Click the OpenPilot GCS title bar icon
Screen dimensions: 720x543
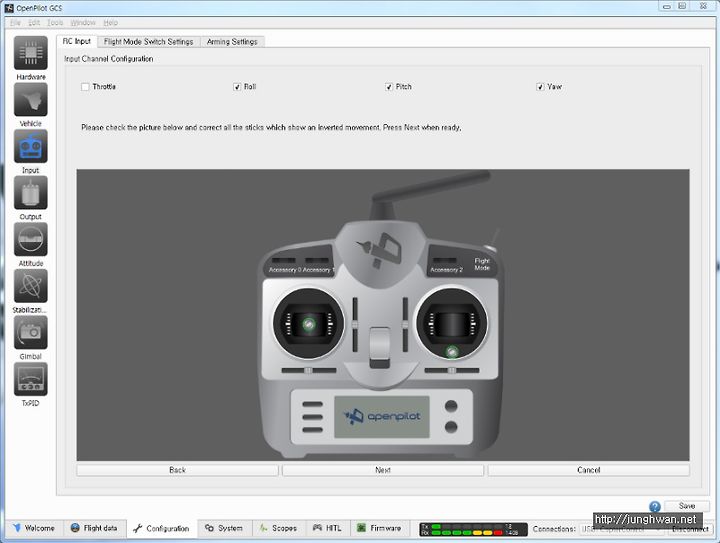tap(9, 7)
